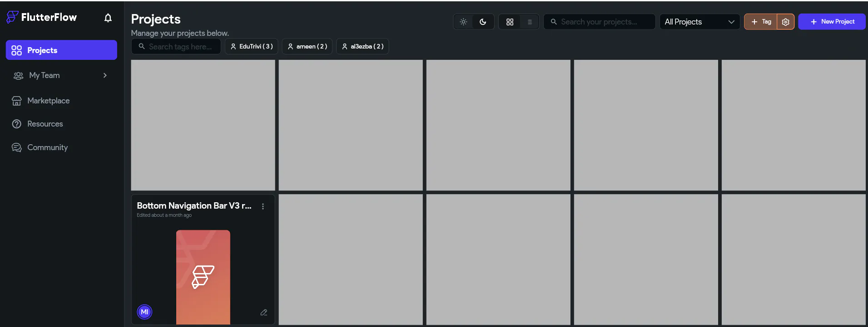Click the search magnifier in projects search
This screenshot has height=327, width=868.
[x=554, y=22]
